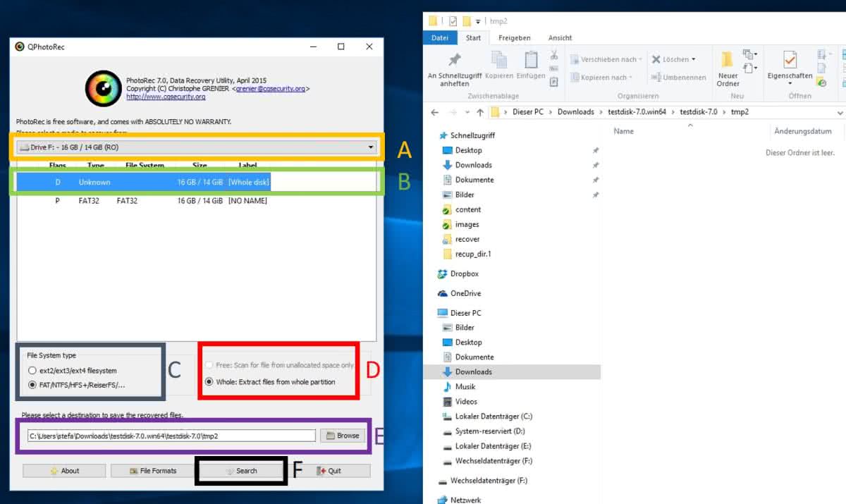Screen dimensions: 846x504
Task: Switch to the Freigeben ribbon tab
Action: click(515, 38)
